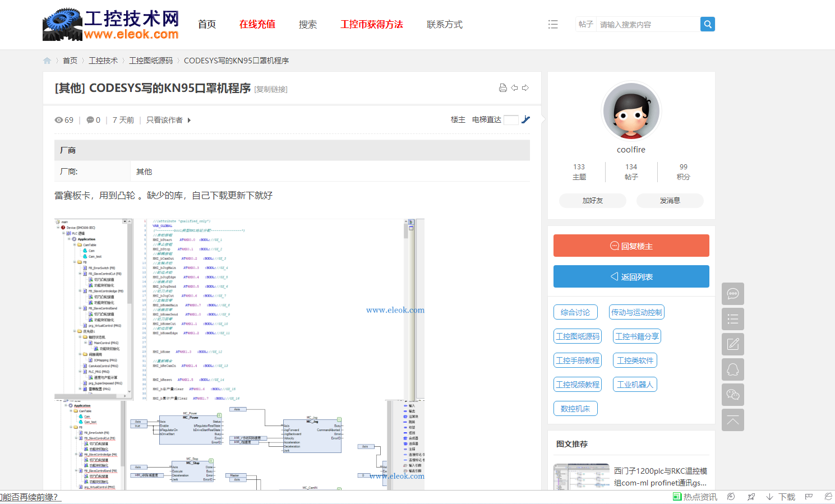The width and height of the screenshot is (835, 504).
Task: Open the '帖子' search type dropdown
Action: [585, 24]
